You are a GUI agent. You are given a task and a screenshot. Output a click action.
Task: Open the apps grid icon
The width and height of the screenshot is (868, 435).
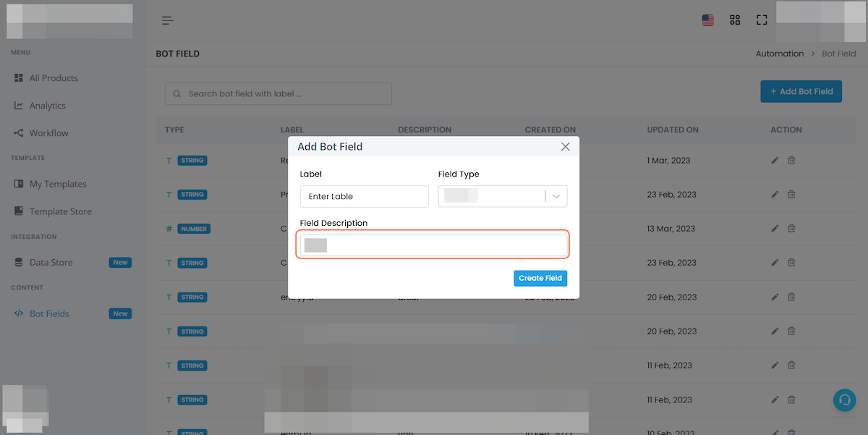pos(735,20)
